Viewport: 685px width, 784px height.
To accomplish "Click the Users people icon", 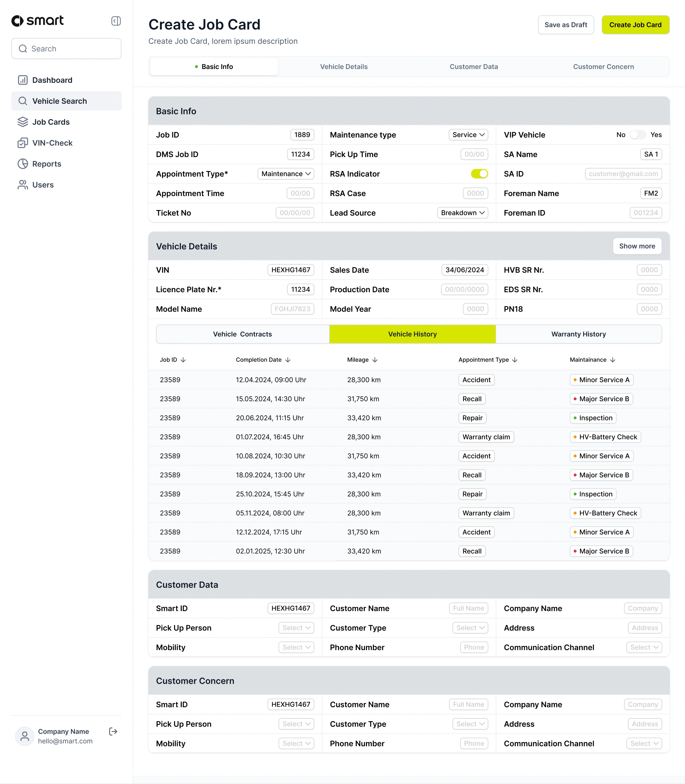I will tap(23, 185).
